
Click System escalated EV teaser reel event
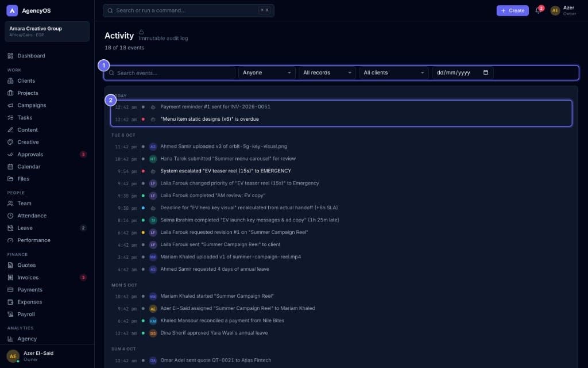click(341, 171)
